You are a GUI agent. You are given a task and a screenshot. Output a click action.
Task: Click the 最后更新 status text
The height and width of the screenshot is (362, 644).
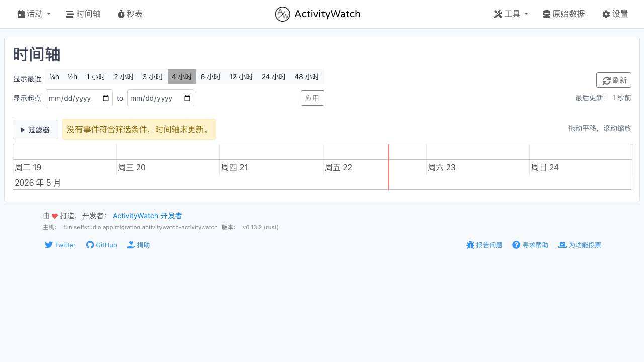(603, 98)
